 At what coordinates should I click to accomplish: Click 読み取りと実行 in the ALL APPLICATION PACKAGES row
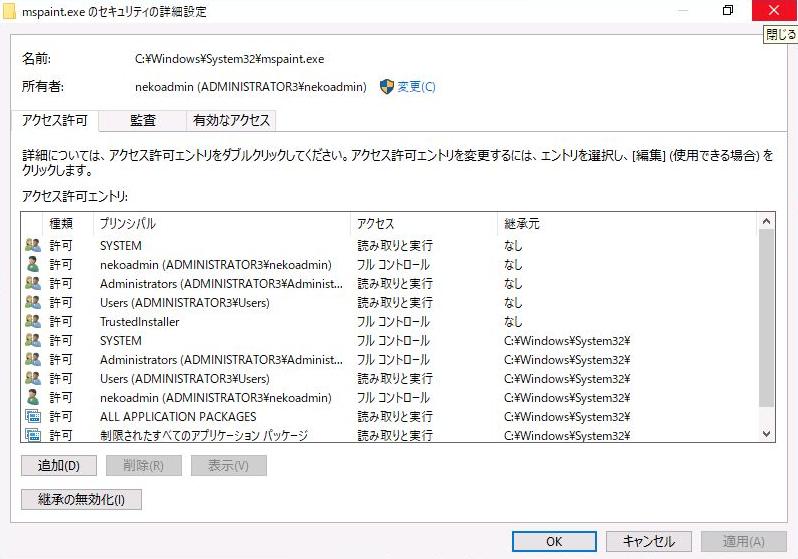[x=395, y=417]
